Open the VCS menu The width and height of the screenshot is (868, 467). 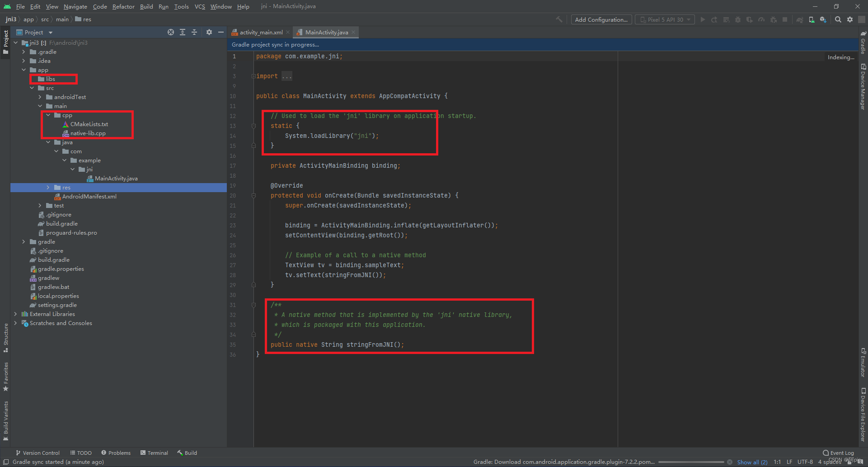pyautogui.click(x=200, y=6)
